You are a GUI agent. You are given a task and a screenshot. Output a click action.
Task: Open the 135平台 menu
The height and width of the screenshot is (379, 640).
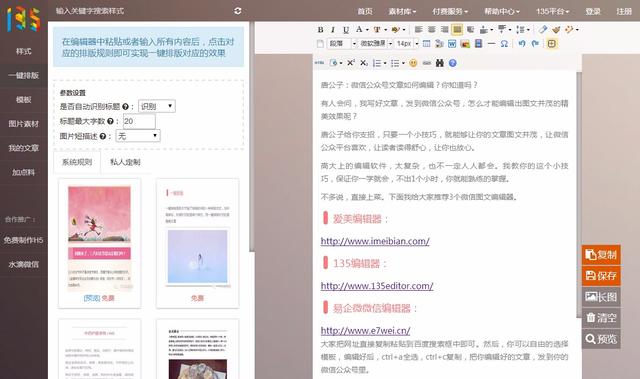click(x=553, y=11)
